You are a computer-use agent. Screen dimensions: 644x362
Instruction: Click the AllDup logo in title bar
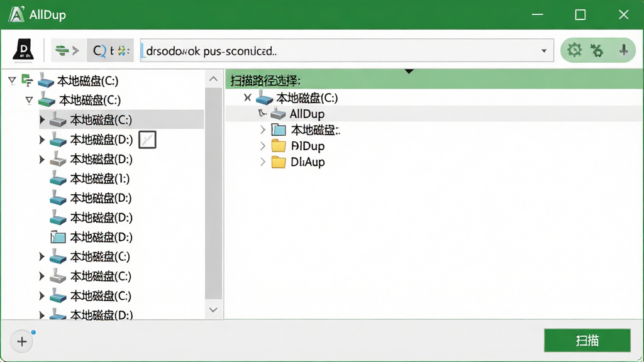coord(17,14)
